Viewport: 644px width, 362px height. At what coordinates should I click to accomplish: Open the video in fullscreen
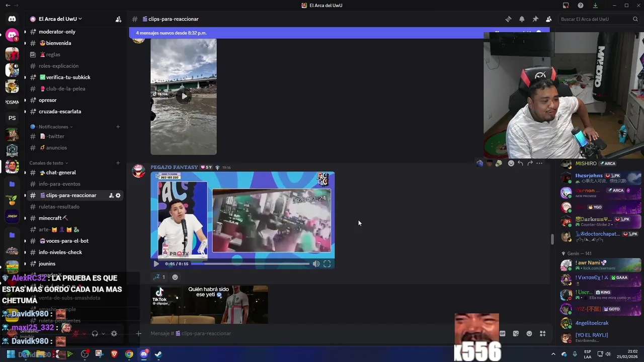pos(327,263)
